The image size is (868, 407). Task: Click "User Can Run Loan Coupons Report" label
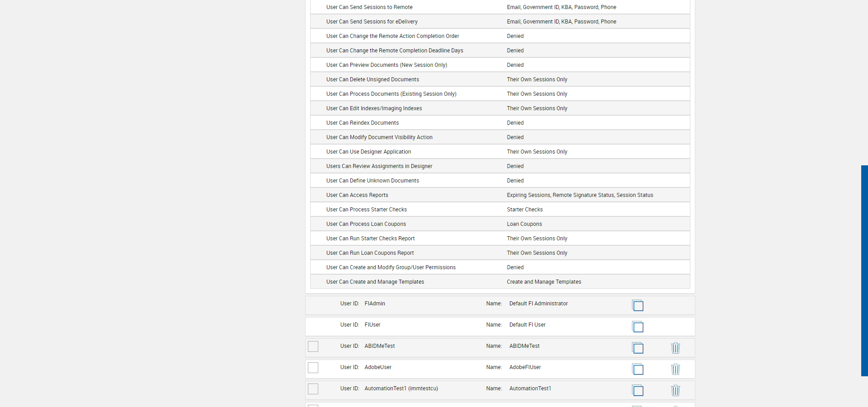370,253
